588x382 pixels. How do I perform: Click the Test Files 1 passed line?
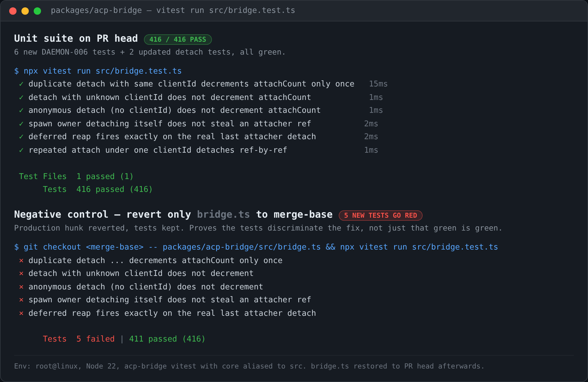(76, 177)
